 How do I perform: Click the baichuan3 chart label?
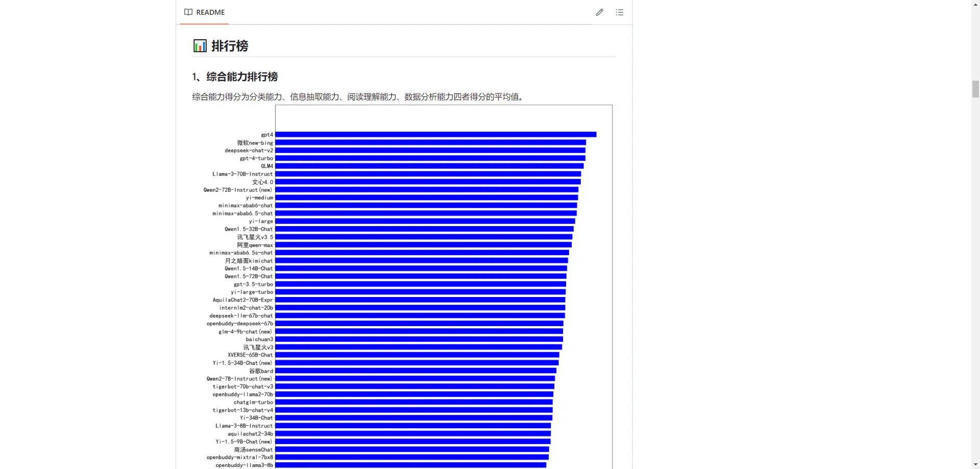coord(259,339)
